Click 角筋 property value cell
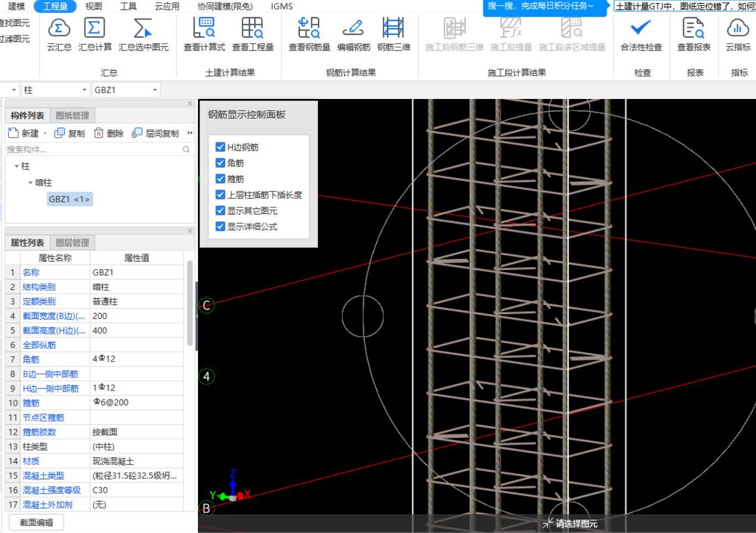The image size is (756, 533). [x=137, y=359]
